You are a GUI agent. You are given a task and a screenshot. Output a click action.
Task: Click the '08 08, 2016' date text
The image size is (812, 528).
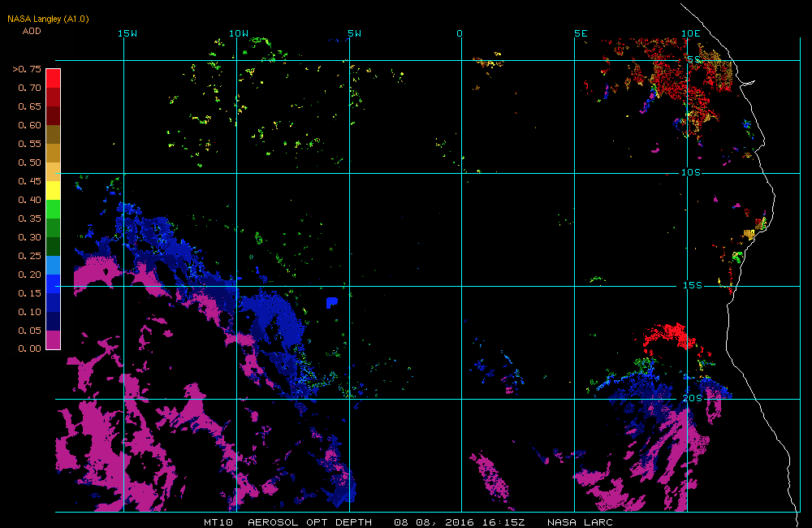pyautogui.click(x=434, y=522)
